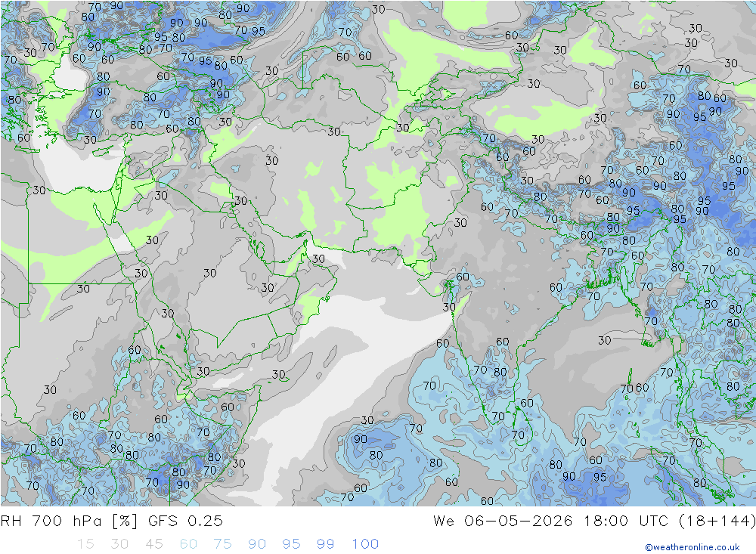Select the 60 value in the bottom legend
This screenshot has height=554, width=756.
[188, 544]
